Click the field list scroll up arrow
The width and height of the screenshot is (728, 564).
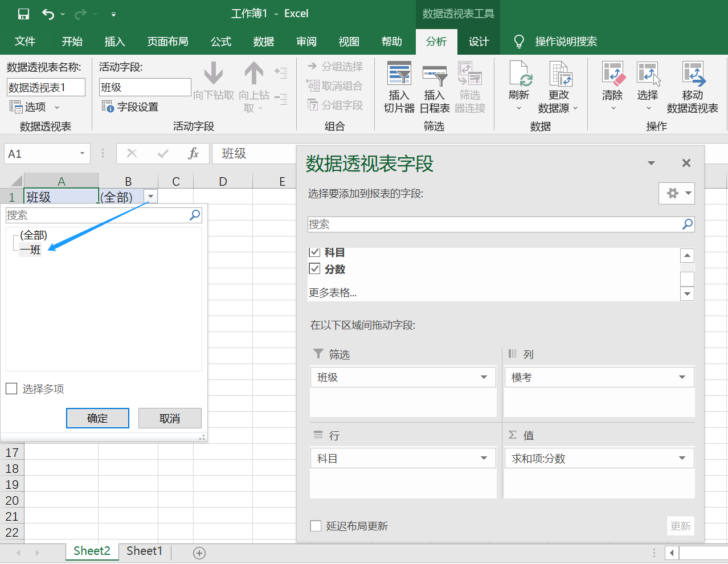pyautogui.click(x=688, y=255)
